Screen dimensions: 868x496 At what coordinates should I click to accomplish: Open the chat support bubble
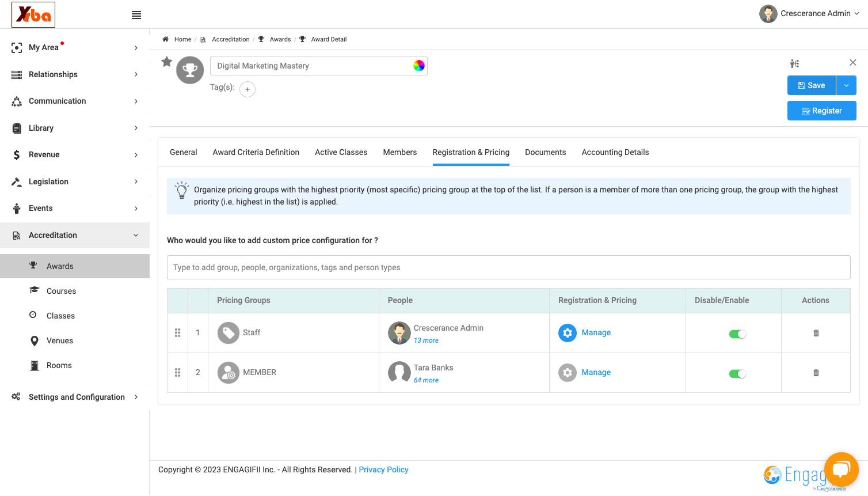841,470
